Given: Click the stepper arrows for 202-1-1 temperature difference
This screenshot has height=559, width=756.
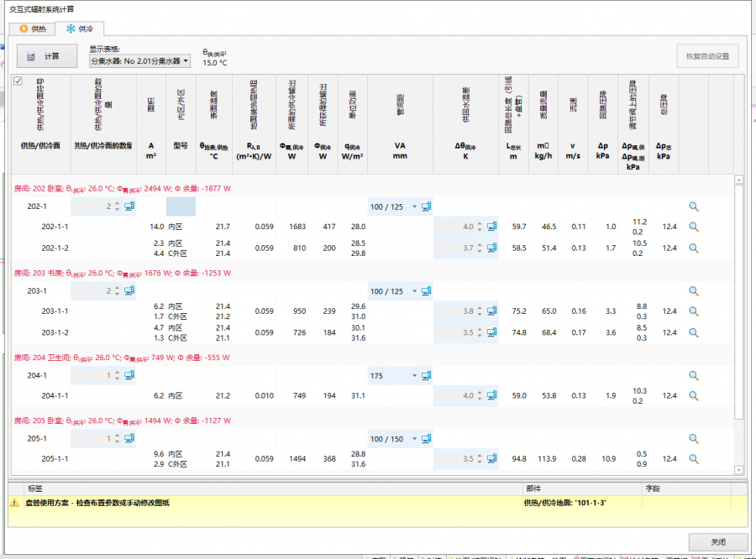Looking at the screenshot, I should 480,227.
